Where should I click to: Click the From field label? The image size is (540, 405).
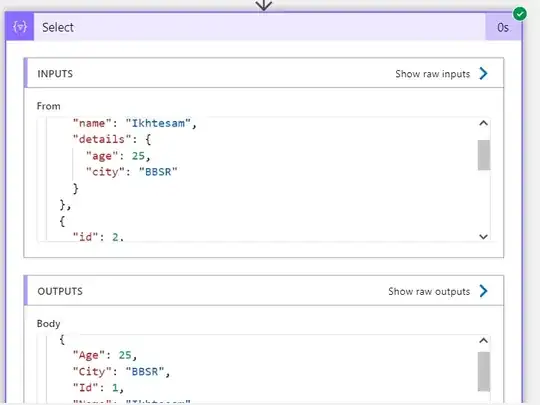tap(49, 106)
